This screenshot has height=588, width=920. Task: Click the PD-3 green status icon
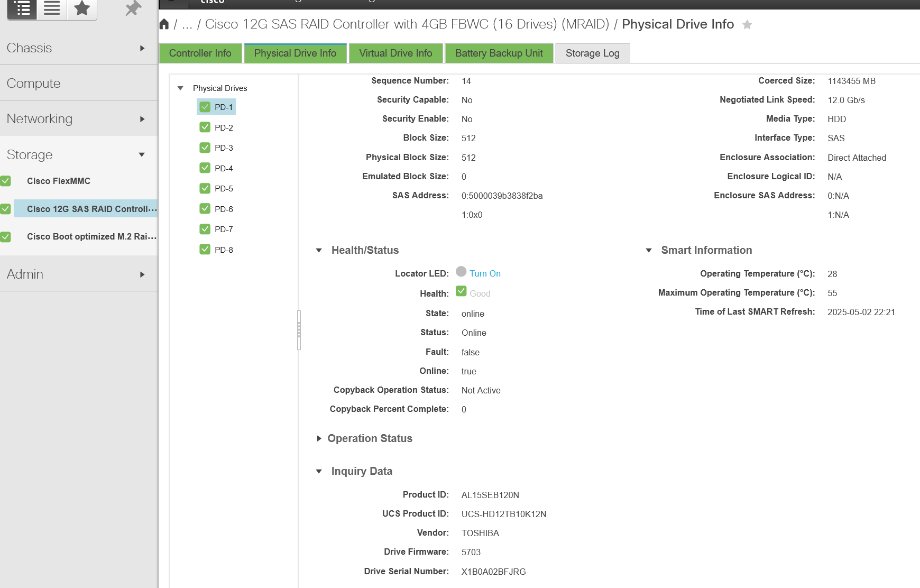(205, 148)
